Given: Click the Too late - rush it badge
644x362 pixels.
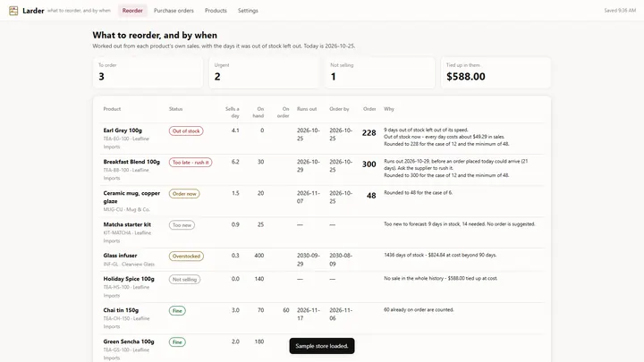Looking at the screenshot, I should (191, 162).
